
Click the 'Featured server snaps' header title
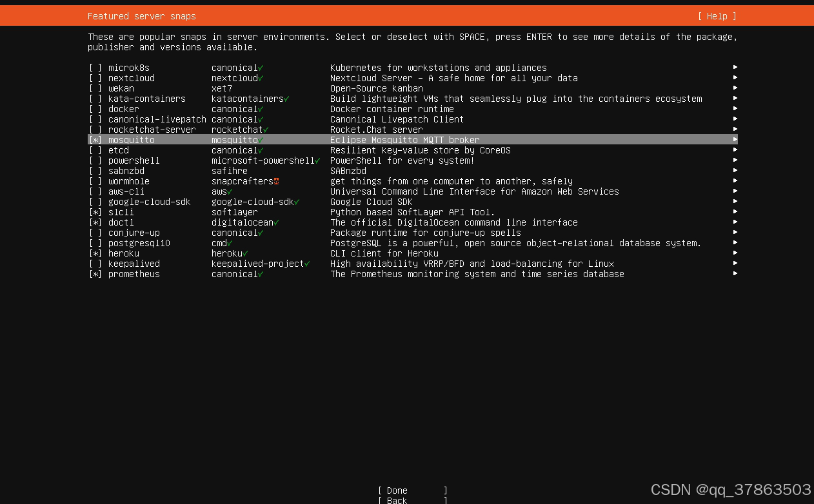tap(142, 16)
